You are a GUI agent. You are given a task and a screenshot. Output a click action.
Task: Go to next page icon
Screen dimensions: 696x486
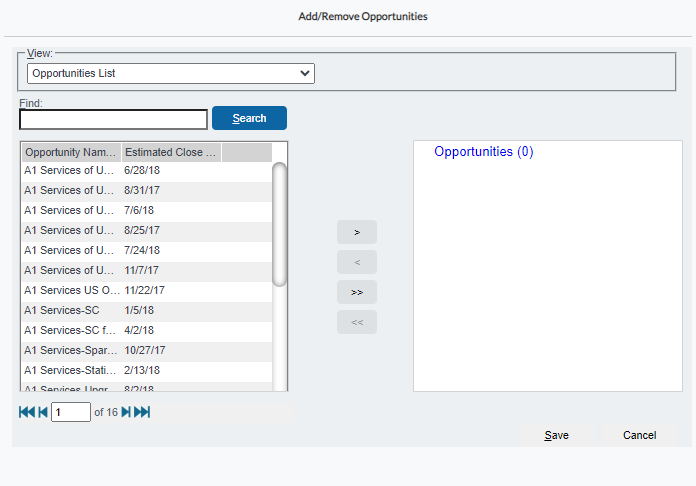pos(126,412)
